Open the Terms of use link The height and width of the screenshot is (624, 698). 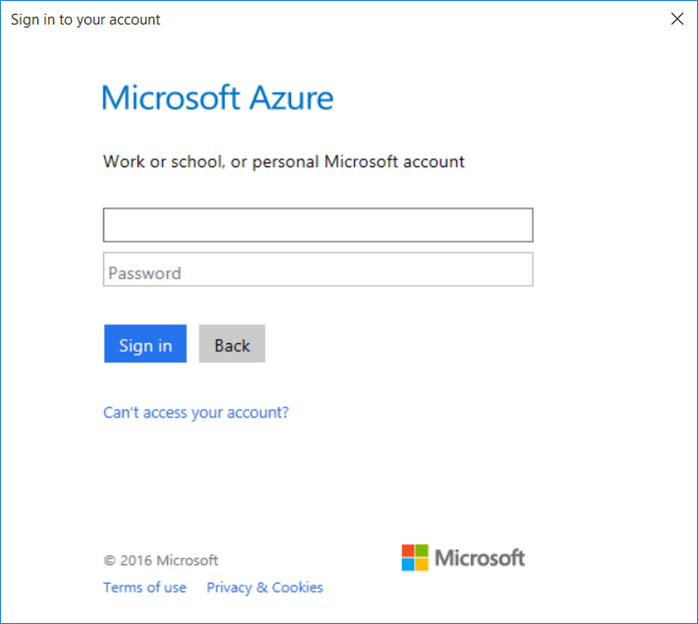point(145,588)
